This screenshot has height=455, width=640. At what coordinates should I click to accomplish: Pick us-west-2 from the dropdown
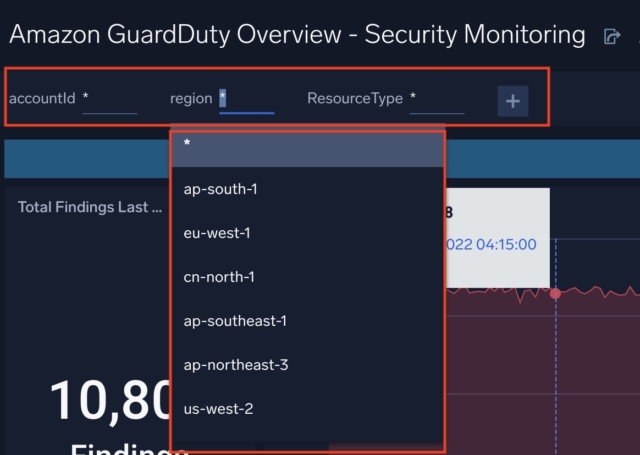pos(307,409)
